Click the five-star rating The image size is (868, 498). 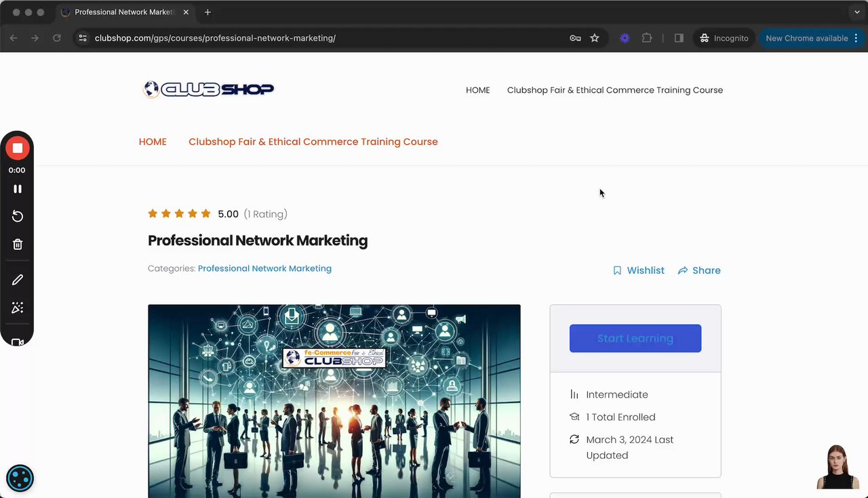click(180, 214)
